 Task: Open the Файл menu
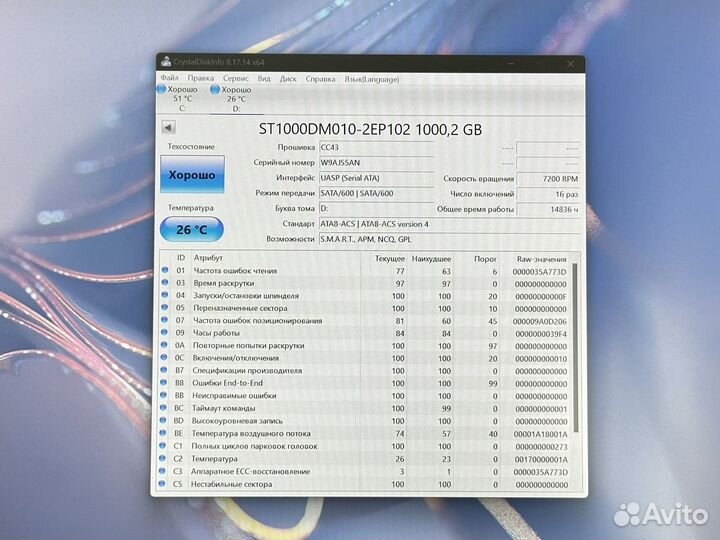[169, 78]
